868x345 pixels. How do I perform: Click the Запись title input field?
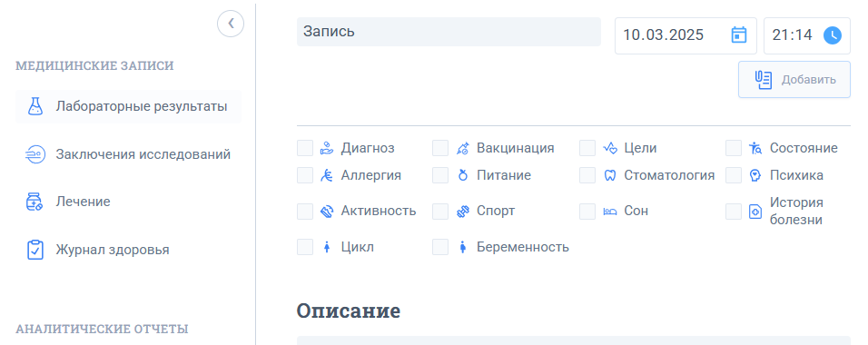pyautogui.click(x=449, y=32)
